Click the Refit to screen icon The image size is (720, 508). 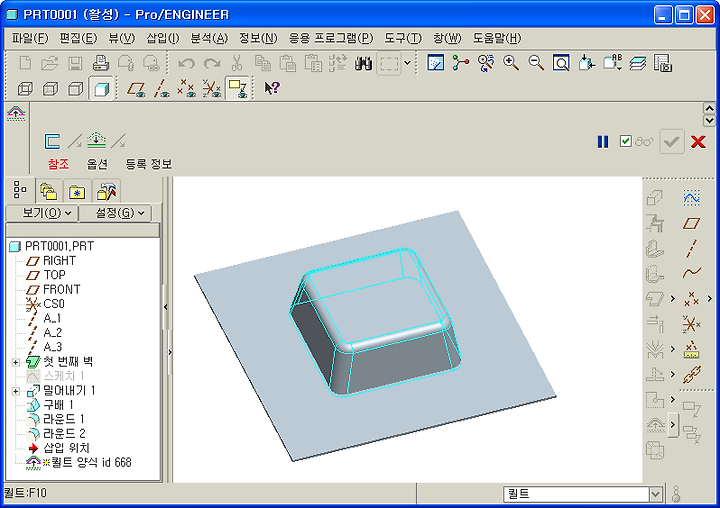click(561, 63)
